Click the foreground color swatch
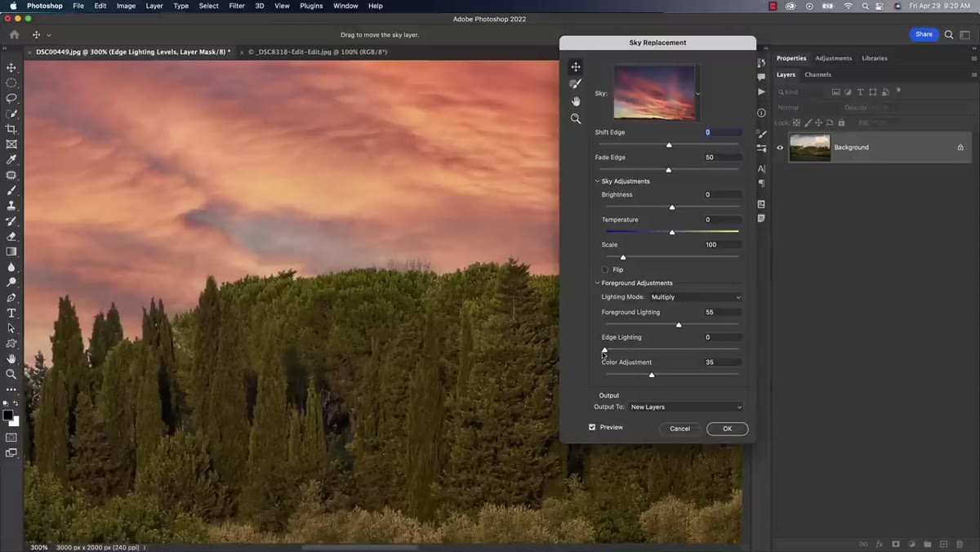This screenshot has height=552, width=980. (7, 415)
